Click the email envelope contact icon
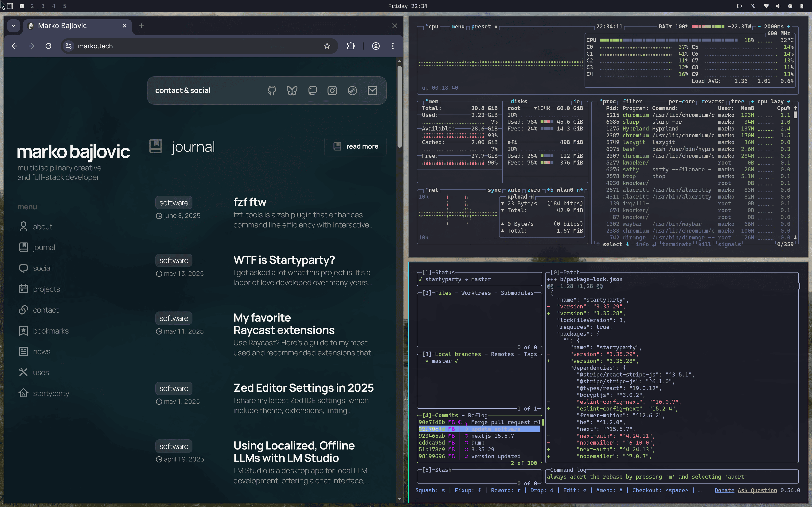This screenshot has height=507, width=812. pos(372,90)
